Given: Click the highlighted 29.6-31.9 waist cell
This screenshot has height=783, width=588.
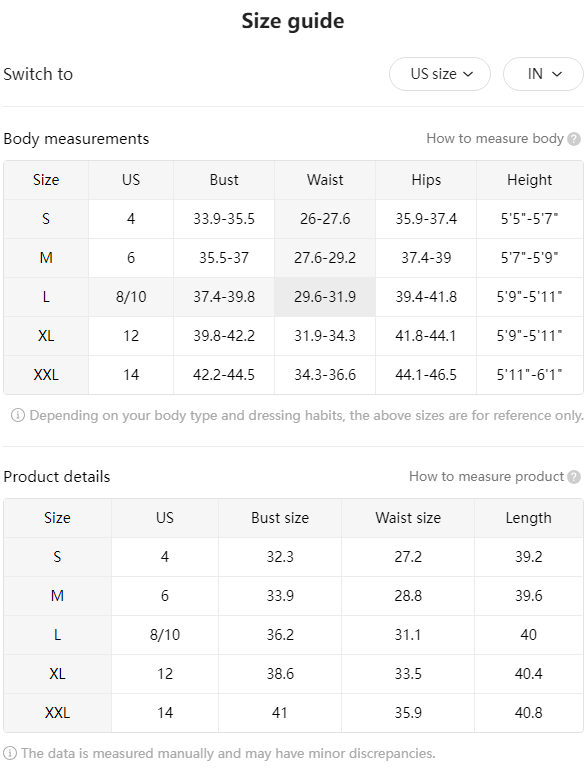Looking at the screenshot, I should 325,297.
